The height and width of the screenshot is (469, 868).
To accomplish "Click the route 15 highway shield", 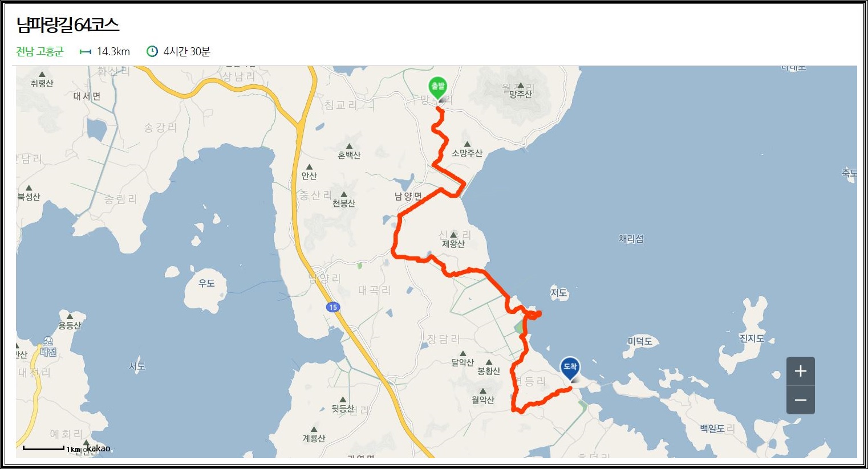I will 333,307.
